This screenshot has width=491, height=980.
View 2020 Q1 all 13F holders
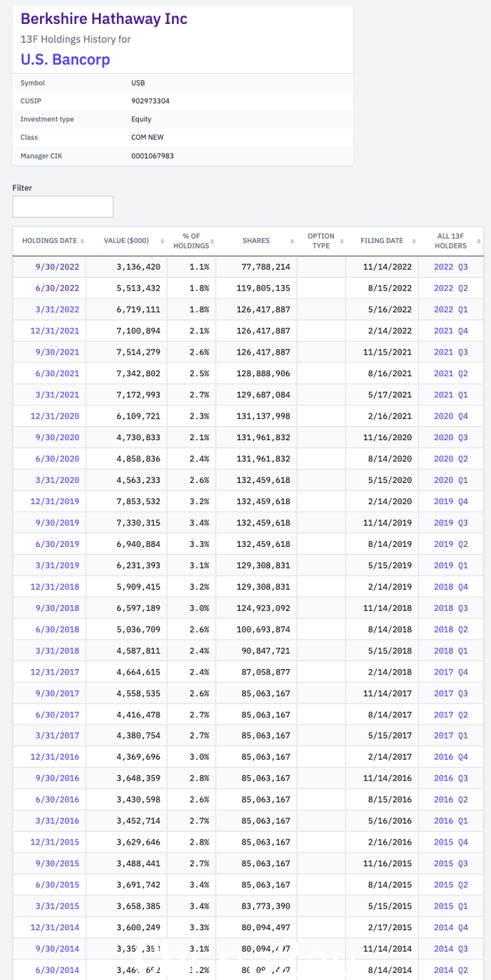tap(450, 480)
